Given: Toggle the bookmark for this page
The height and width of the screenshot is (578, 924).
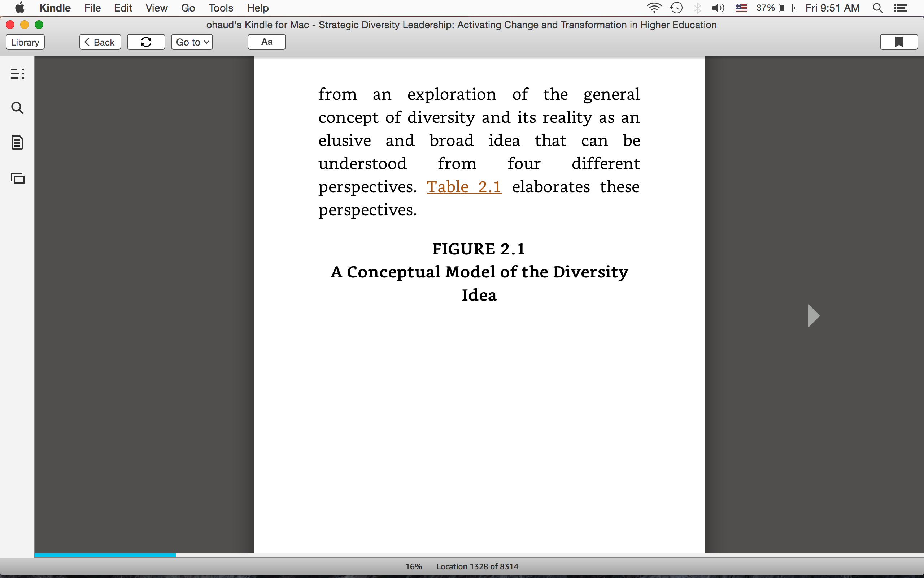Looking at the screenshot, I should 899,42.
